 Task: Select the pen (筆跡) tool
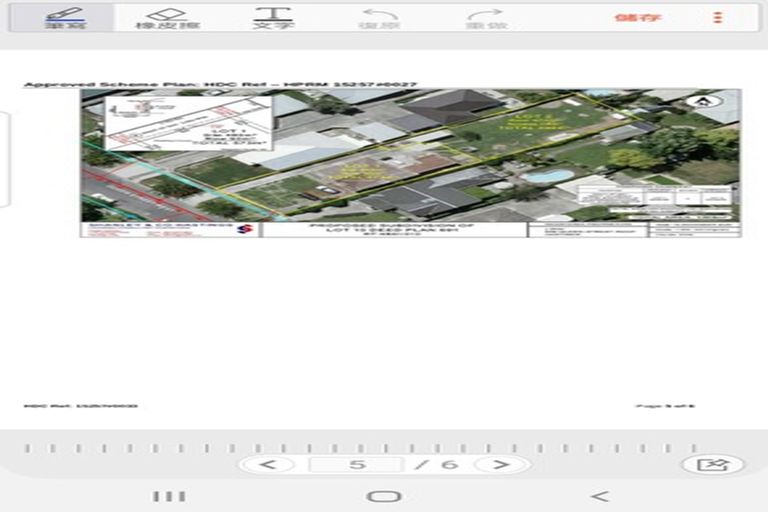click(x=64, y=18)
